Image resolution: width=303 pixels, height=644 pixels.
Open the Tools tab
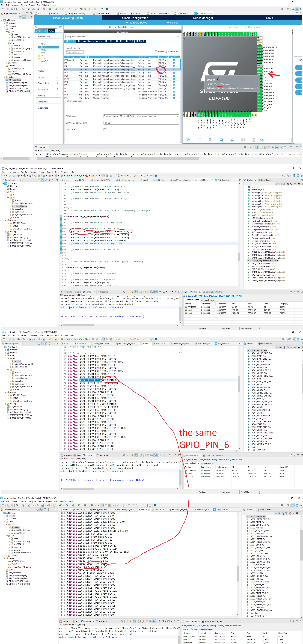pos(269,18)
